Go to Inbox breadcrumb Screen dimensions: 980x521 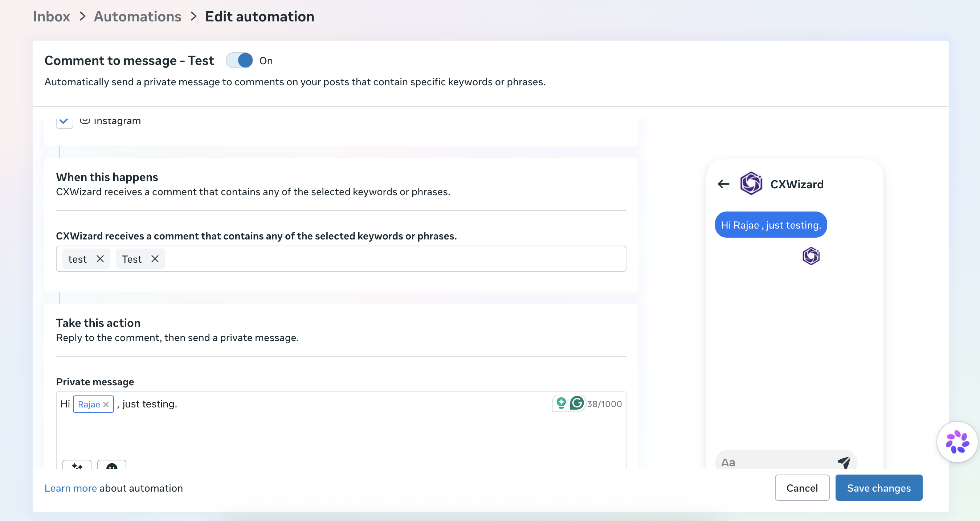click(x=51, y=16)
